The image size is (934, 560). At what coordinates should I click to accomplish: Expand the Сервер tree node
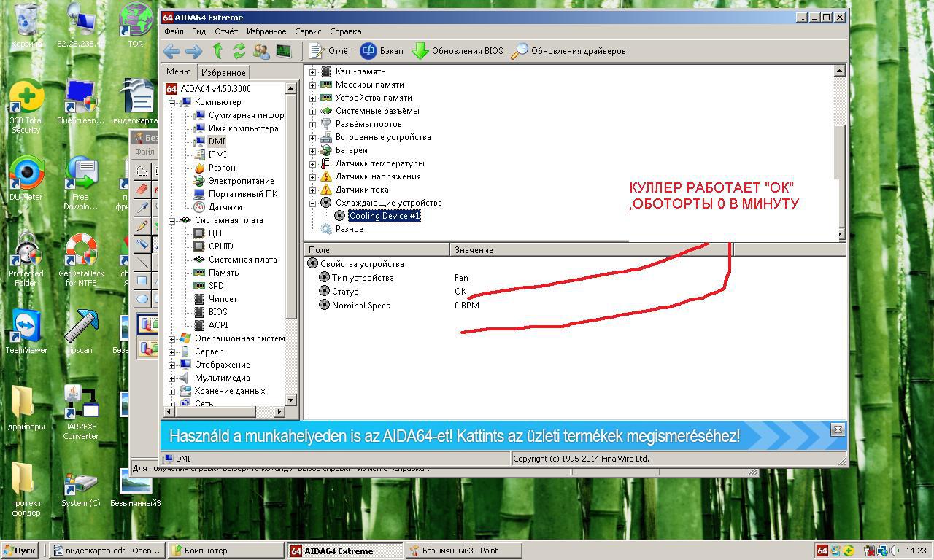click(172, 351)
